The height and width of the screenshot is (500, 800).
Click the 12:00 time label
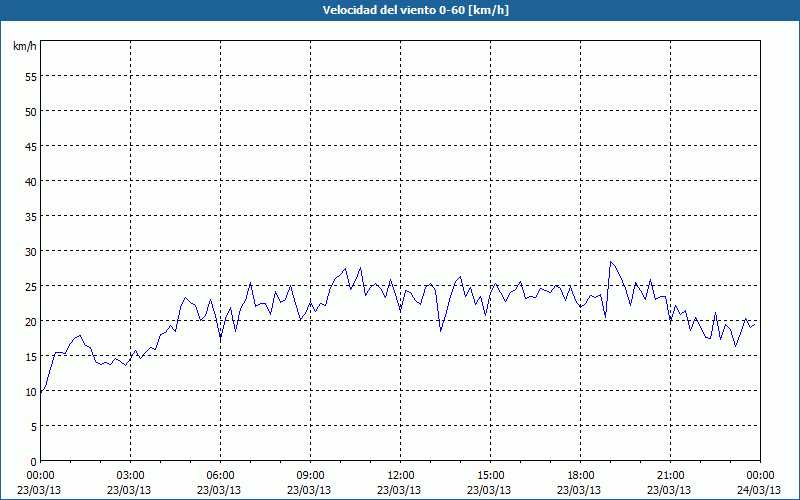point(401,476)
